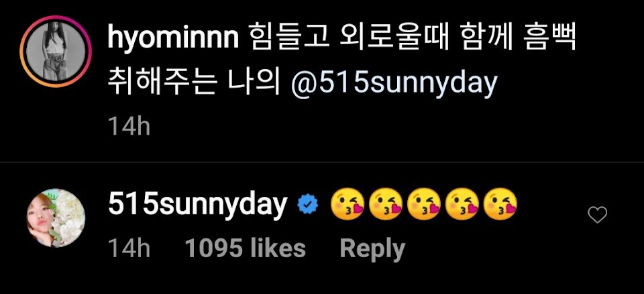Screen dimensions: 644x294
Task: Select the fourth kissing-face emoji in the comment
Action: 462,204
